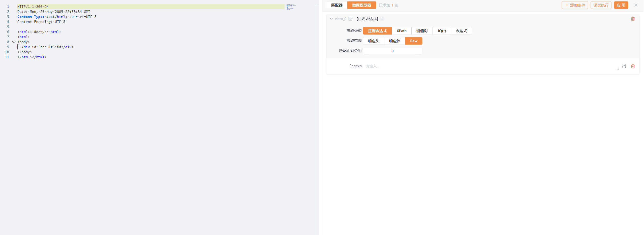Click the resize handle of the Regexp field
This screenshot has height=235, width=644.
point(618,69)
